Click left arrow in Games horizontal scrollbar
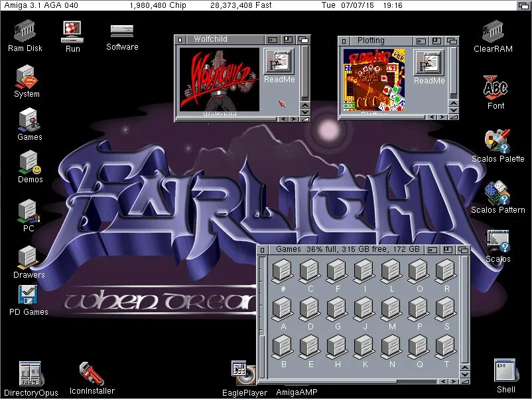 coord(444,382)
